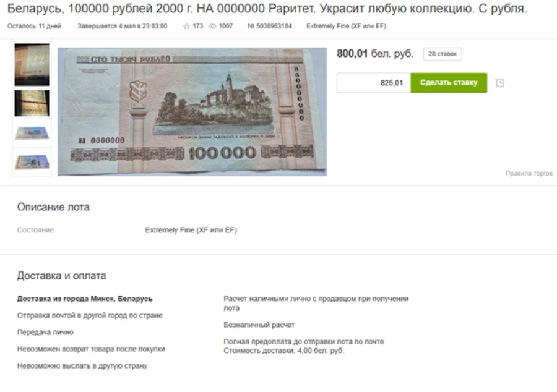Image resolution: width=557 pixels, height=392 pixels.
Task: Click the green Сделать ставку button
Action: pyautogui.click(x=449, y=83)
